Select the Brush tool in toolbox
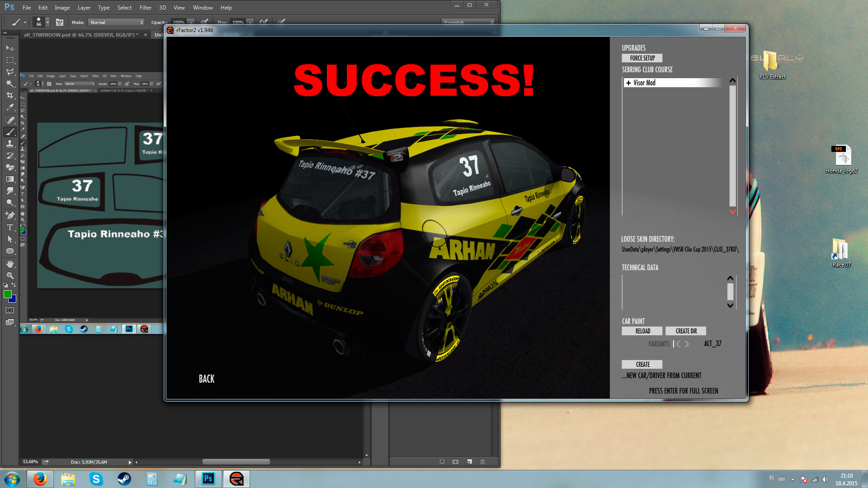868x488 pixels. pyautogui.click(x=9, y=132)
